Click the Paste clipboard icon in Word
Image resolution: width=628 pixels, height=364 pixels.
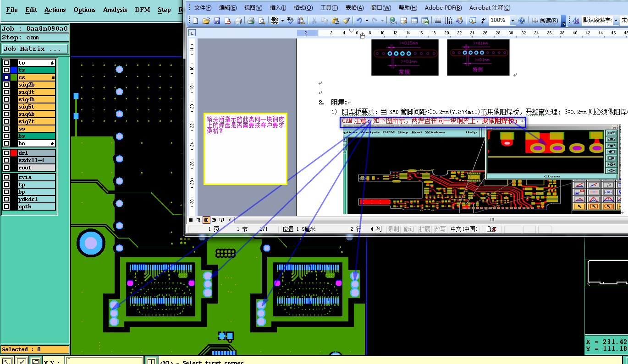click(335, 21)
